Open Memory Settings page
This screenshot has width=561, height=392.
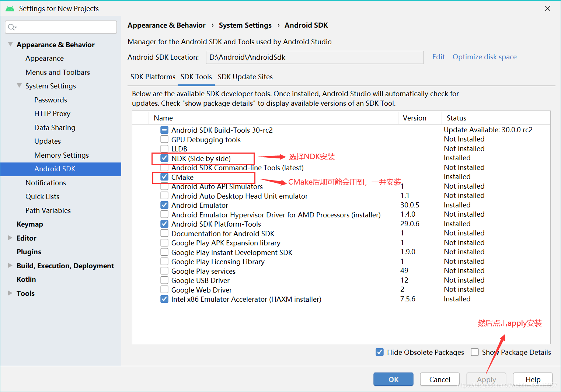coord(62,155)
